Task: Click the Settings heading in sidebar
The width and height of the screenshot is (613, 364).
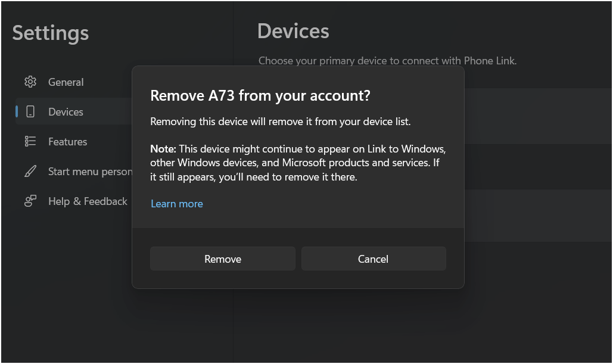Action: click(51, 33)
